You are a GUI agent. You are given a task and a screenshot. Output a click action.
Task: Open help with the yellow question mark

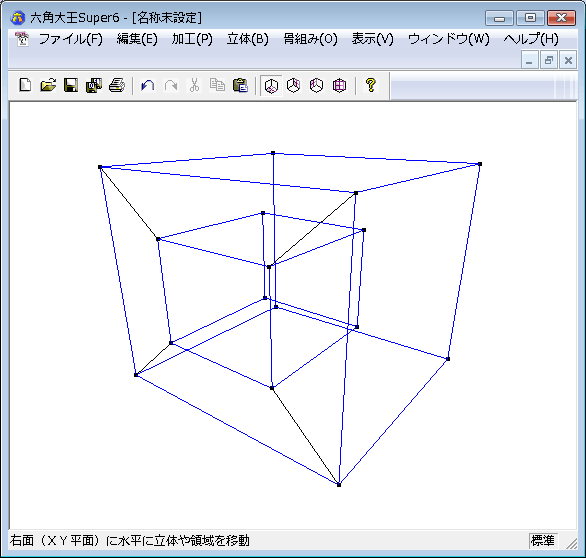[370, 86]
